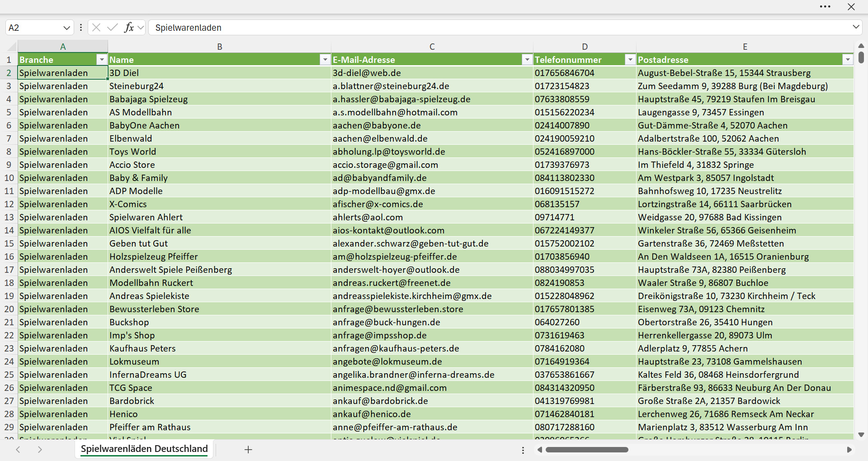Open the Postadresse column filter dropdown
Viewport: 868px width, 461px height.
[848, 60]
